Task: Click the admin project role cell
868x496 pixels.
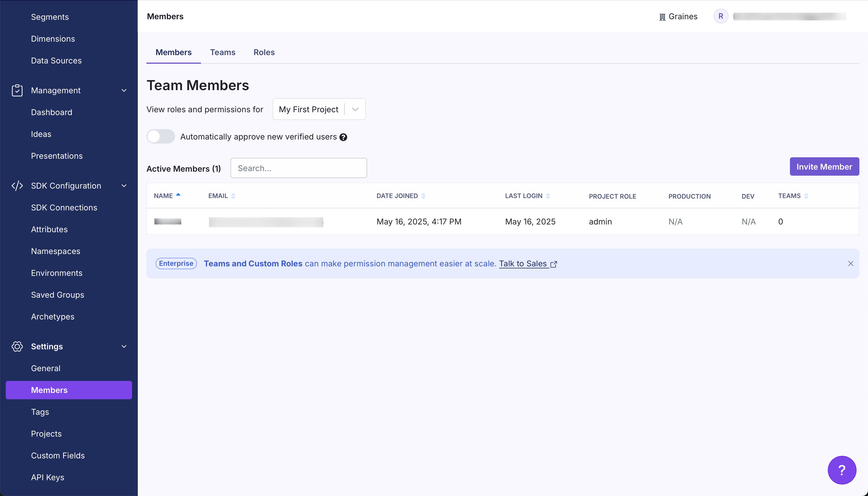Action: pos(600,222)
